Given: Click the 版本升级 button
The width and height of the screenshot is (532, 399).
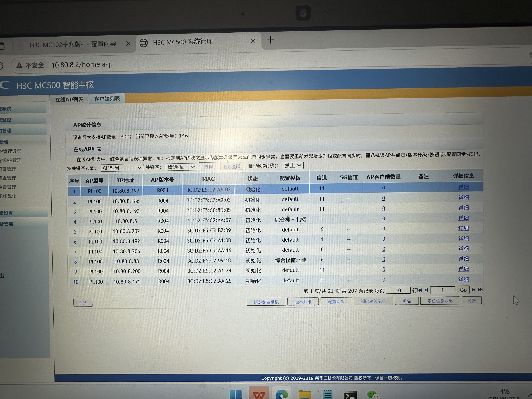Looking at the screenshot, I should click(303, 302).
